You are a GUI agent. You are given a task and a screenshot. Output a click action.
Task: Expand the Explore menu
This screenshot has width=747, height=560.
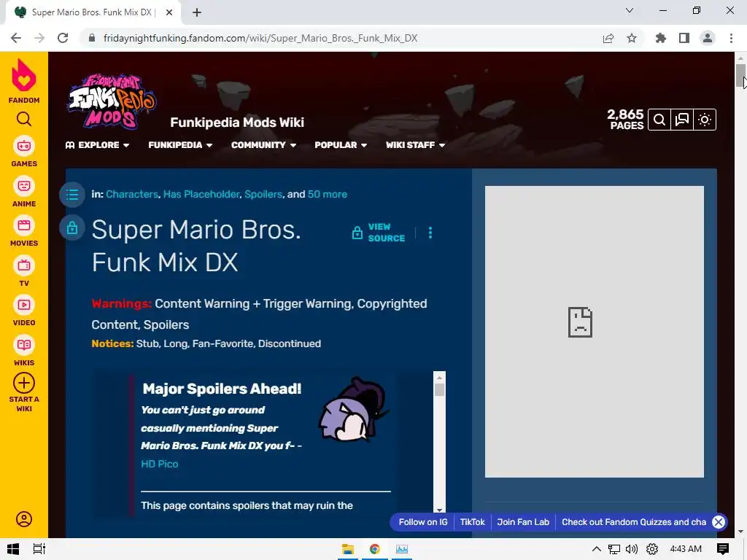[x=97, y=145]
